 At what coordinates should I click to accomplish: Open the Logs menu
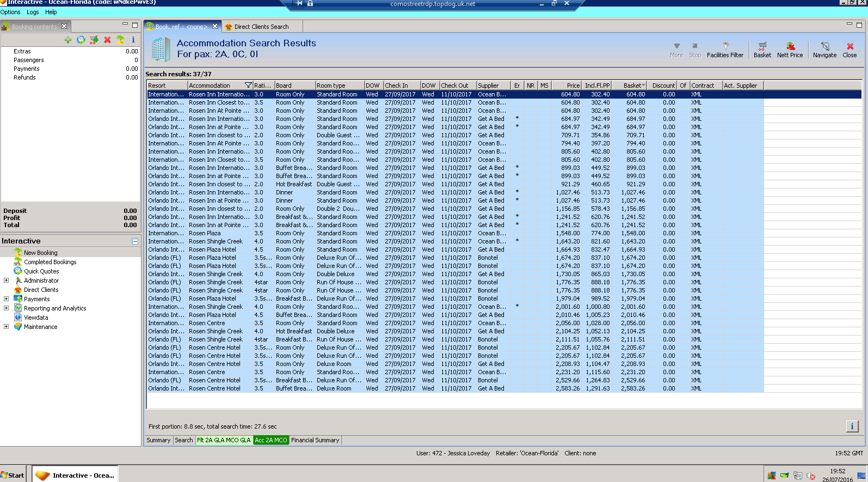(33, 12)
